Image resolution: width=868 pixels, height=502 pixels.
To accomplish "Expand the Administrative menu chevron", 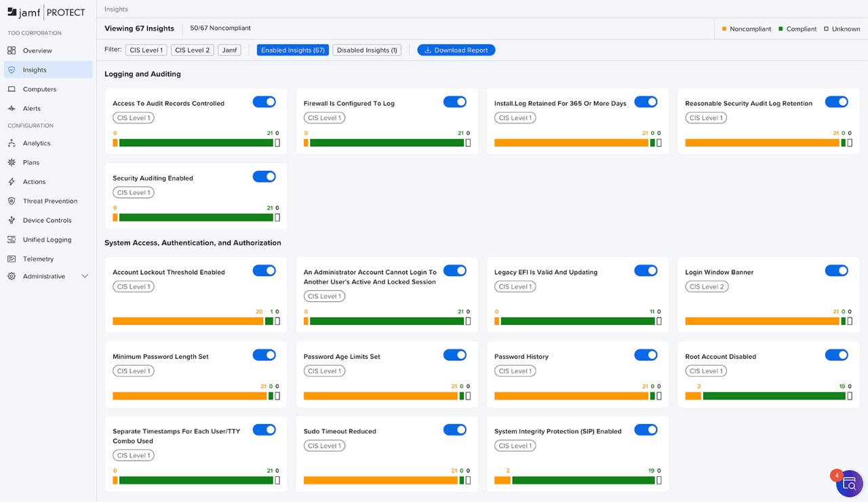I will coord(85,277).
